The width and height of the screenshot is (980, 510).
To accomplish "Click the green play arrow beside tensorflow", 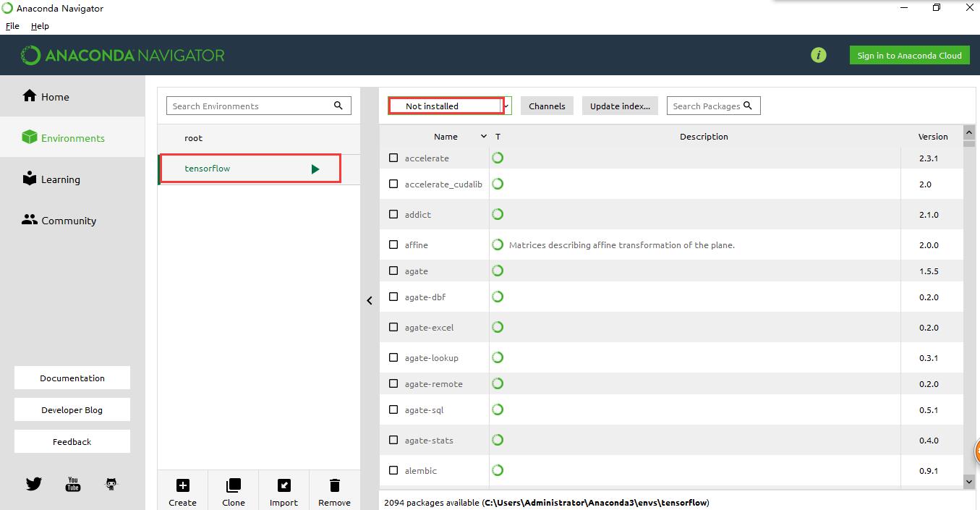I will [315, 169].
